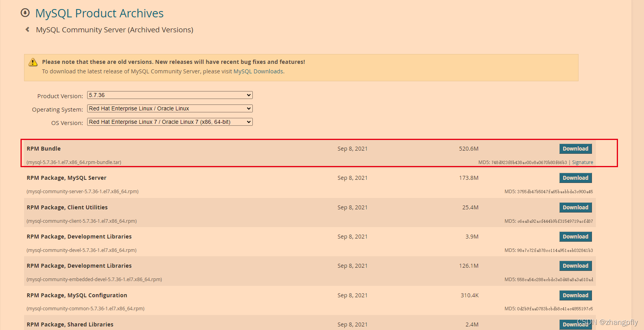
Task: Download the Shared Libraries RPM package
Action: click(x=575, y=324)
